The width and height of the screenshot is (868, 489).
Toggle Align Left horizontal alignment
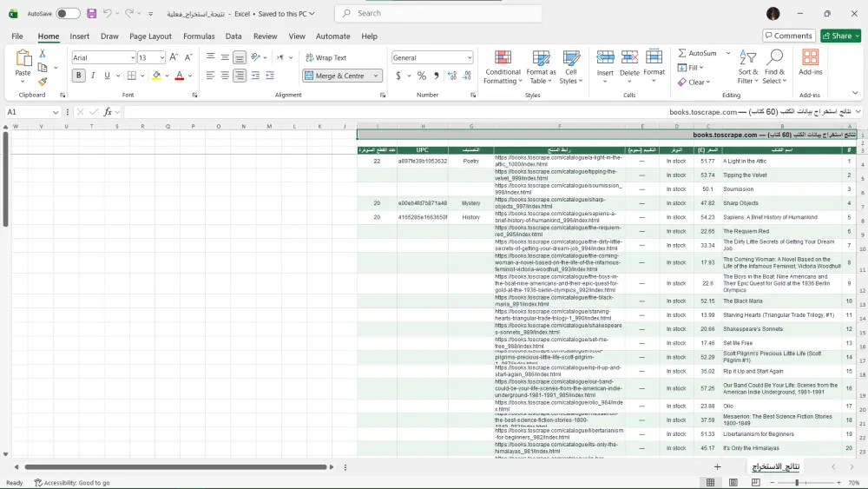pos(210,76)
